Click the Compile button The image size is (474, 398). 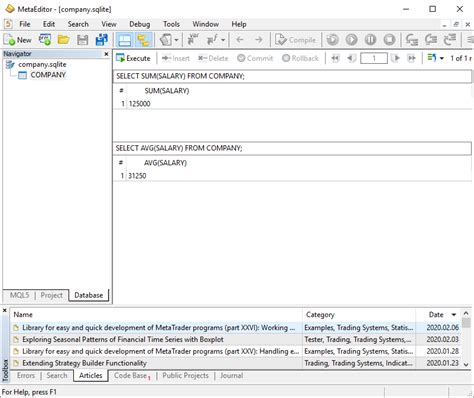[295, 40]
